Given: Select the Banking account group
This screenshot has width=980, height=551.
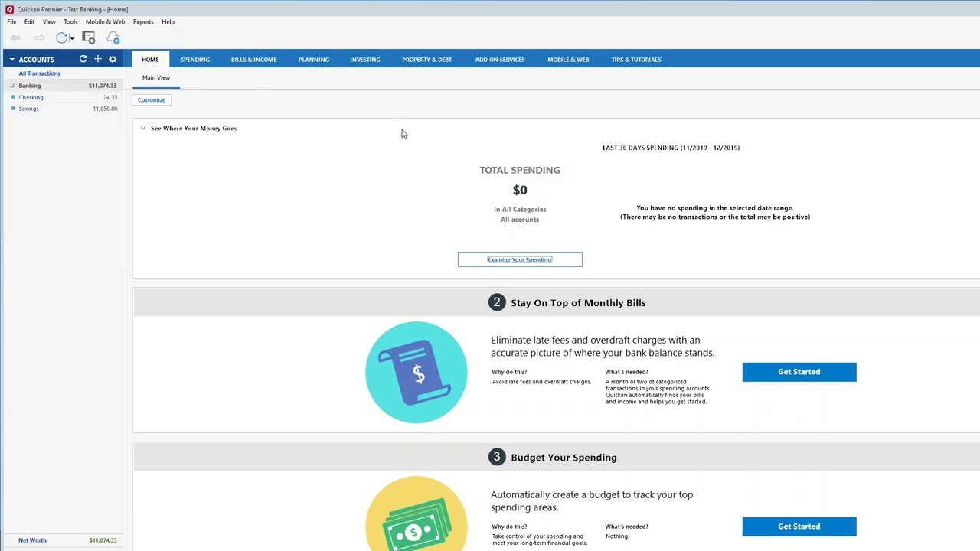Looking at the screenshot, I should [x=29, y=85].
